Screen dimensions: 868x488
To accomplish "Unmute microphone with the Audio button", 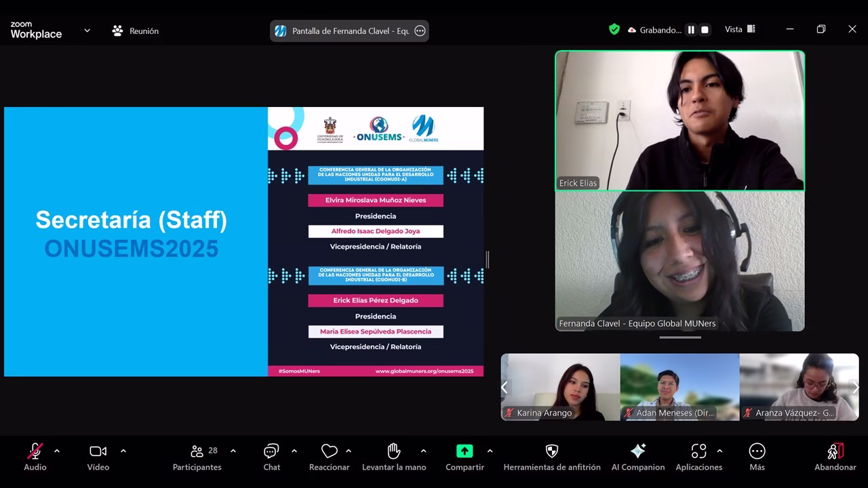I will click(35, 452).
